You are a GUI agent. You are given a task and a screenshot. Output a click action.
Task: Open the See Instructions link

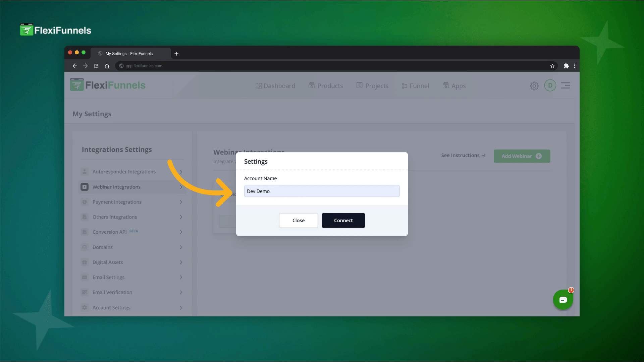click(463, 156)
